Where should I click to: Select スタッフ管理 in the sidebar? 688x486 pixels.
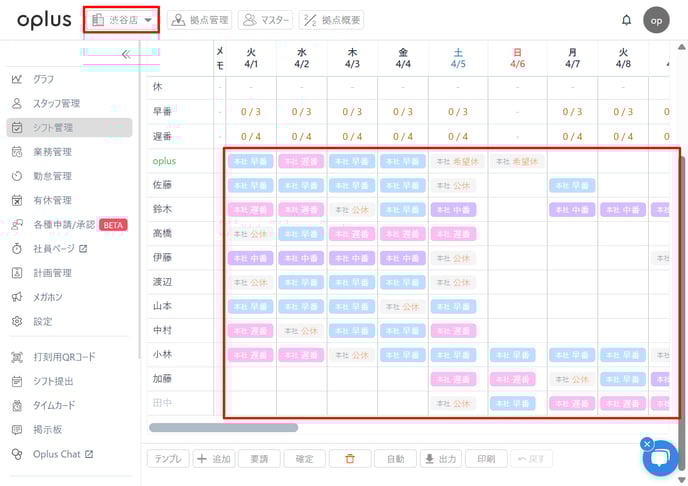coord(56,103)
